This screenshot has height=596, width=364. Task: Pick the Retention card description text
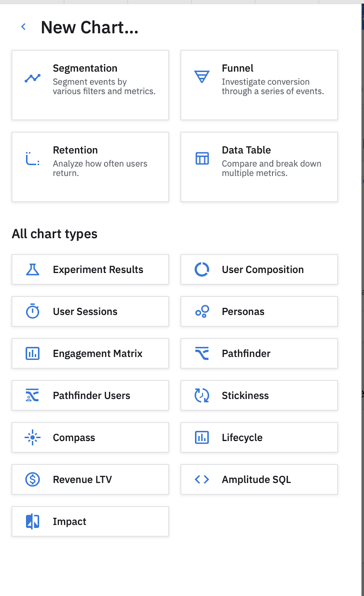tap(100, 168)
